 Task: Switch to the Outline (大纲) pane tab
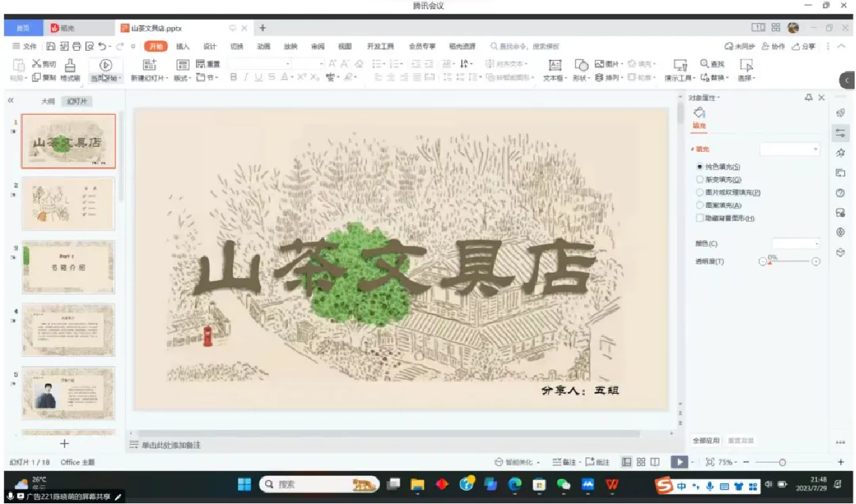(47, 101)
